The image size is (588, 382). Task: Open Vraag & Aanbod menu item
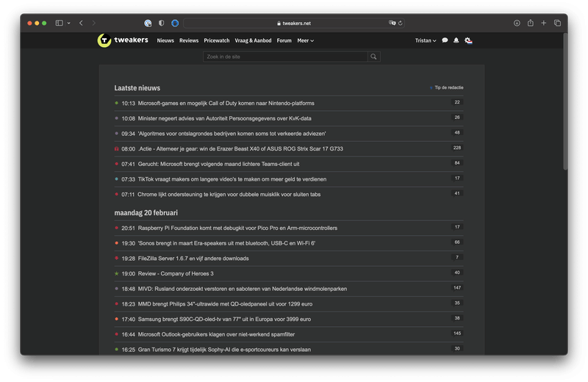pos(253,40)
